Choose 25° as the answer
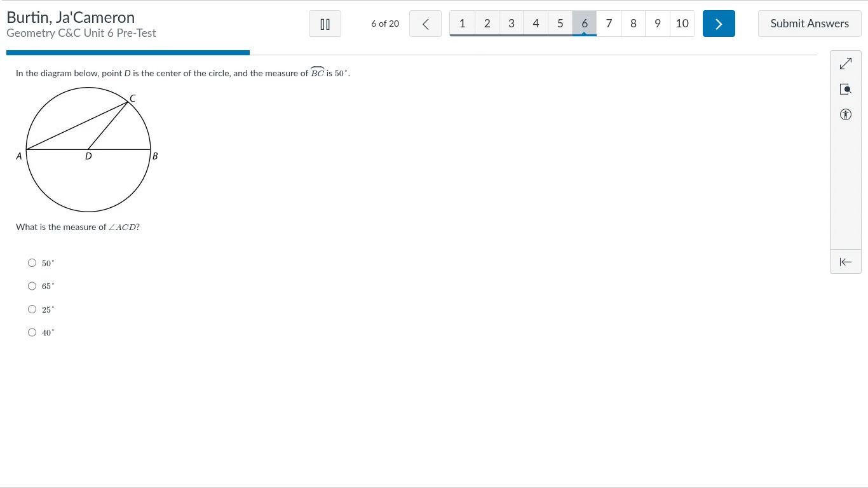 coord(32,309)
